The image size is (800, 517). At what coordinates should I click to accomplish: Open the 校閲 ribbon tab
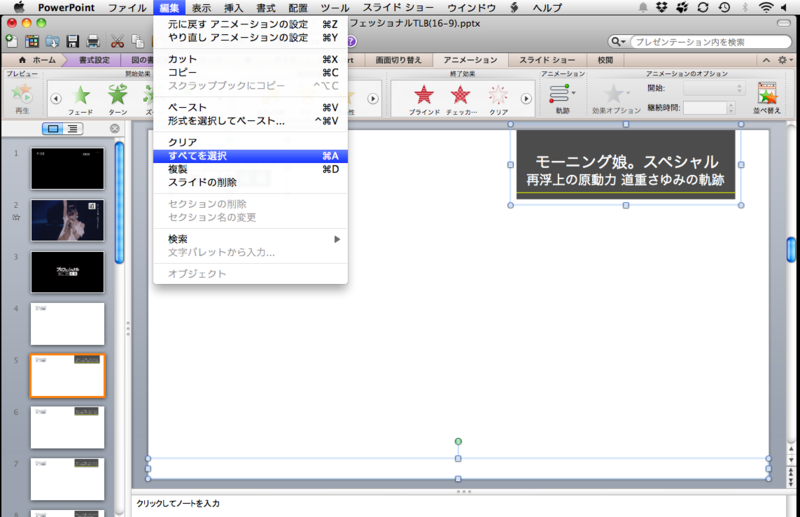[x=605, y=60]
